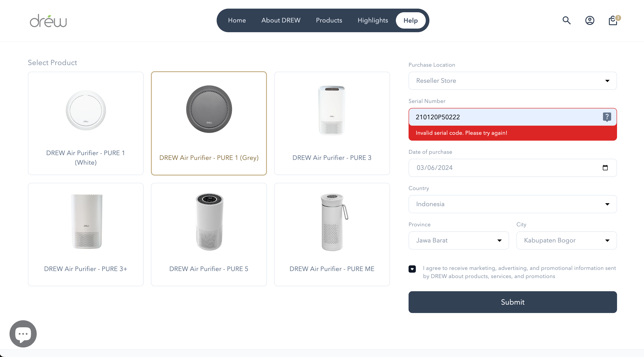The image size is (644, 357).
Task: Open the shopping bag cart icon
Action: 613,20
